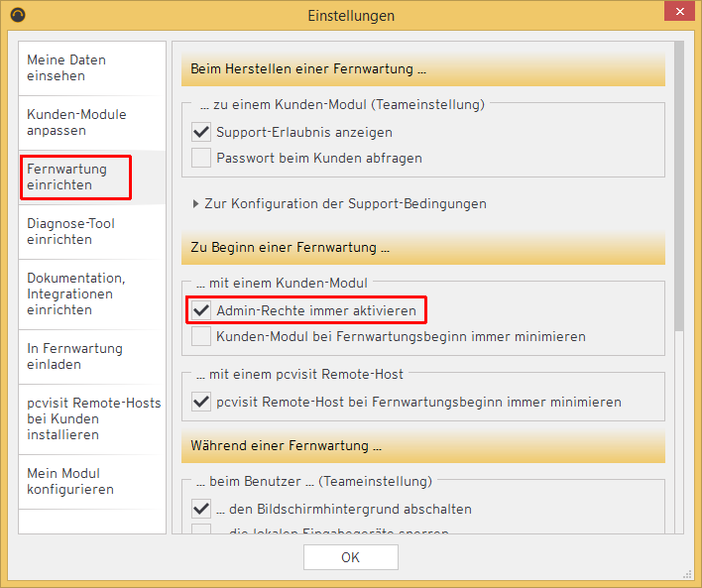Viewport: 702px width, 588px height.
Task: Check Kunden-Modul bei Fernwartungsbeginn immer minimieren
Action: tap(201, 336)
